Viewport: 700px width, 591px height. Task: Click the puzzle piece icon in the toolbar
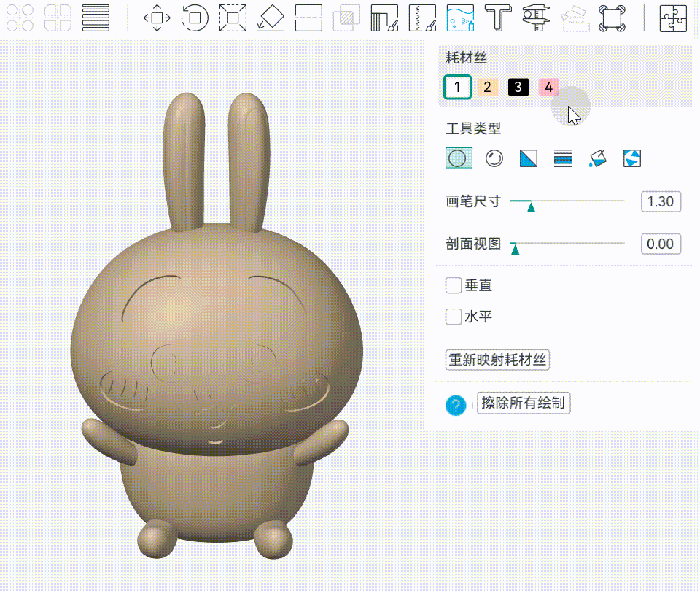(x=673, y=18)
